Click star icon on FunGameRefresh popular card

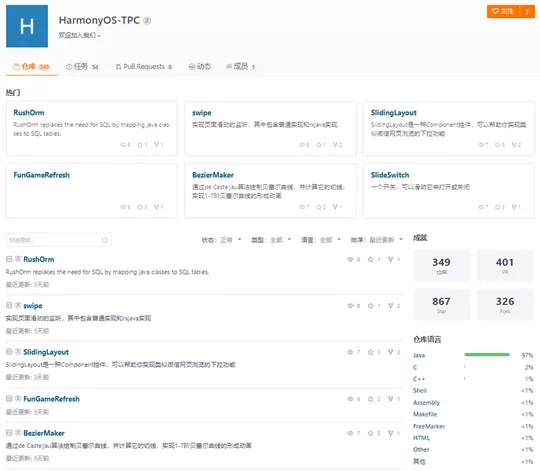point(140,207)
